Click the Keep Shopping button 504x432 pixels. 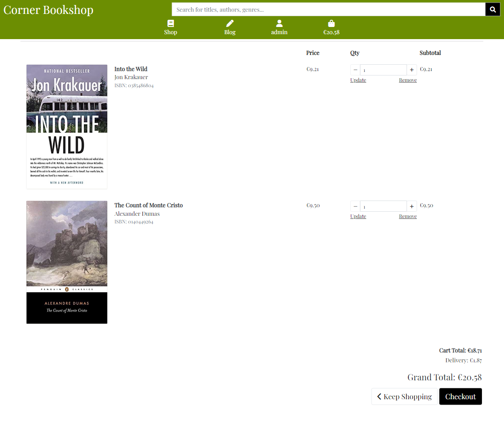click(404, 396)
